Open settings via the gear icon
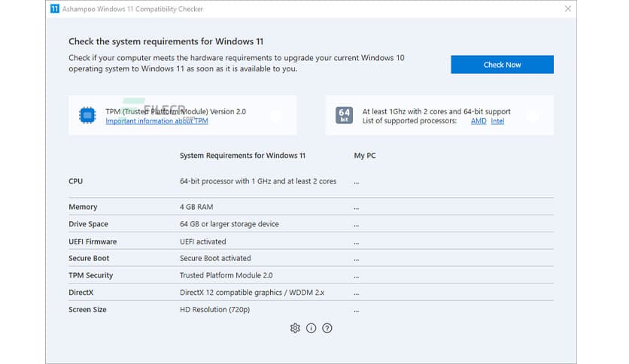 pos(295,328)
